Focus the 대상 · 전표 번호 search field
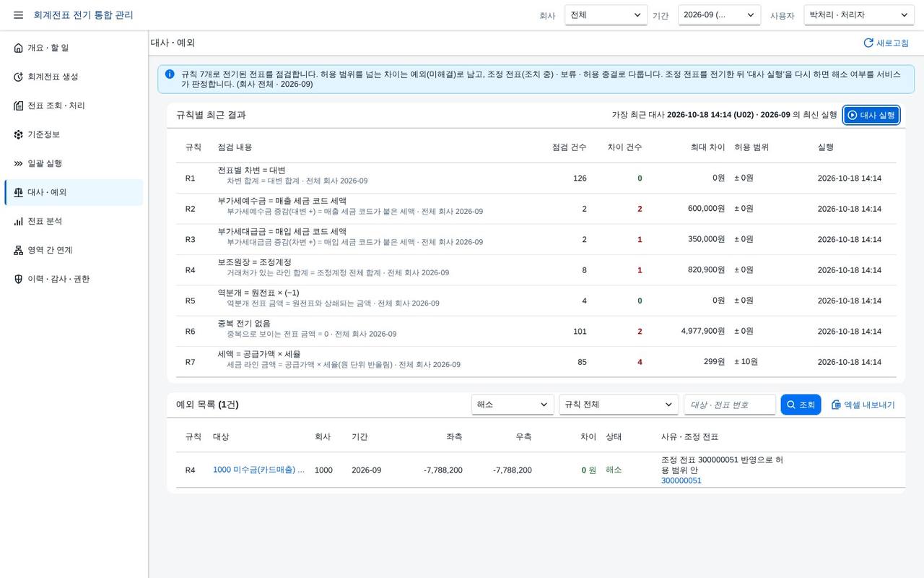Screen dimensions: 924x578 click(x=730, y=405)
